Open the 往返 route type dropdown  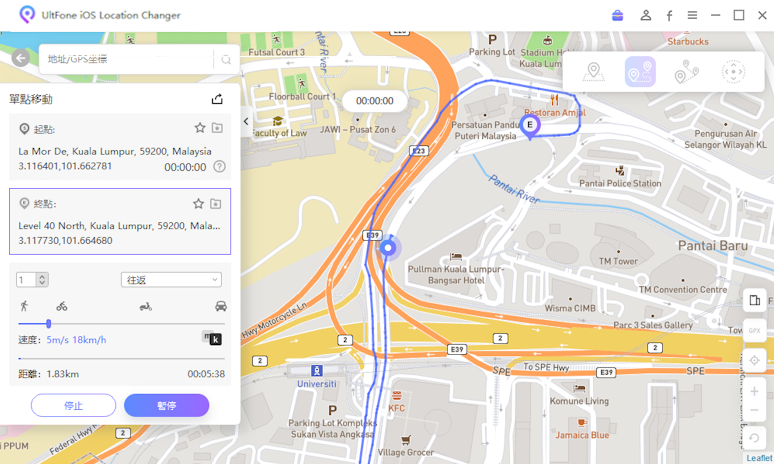171,280
